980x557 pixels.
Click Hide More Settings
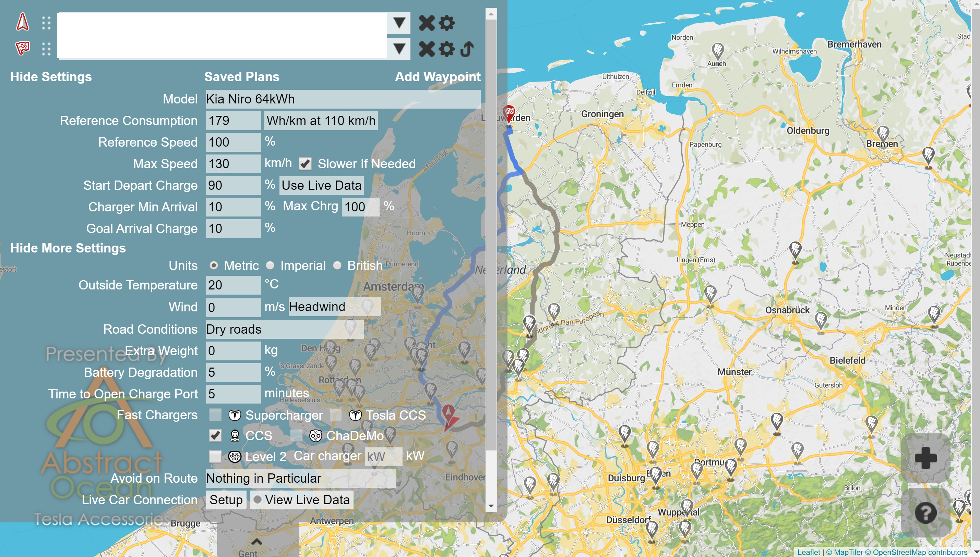click(68, 248)
